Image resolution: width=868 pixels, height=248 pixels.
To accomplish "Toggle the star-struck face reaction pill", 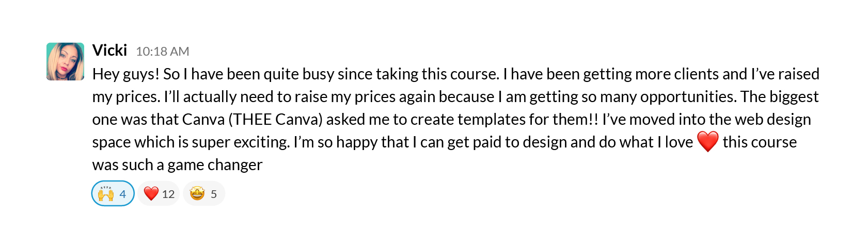I will (x=204, y=194).
